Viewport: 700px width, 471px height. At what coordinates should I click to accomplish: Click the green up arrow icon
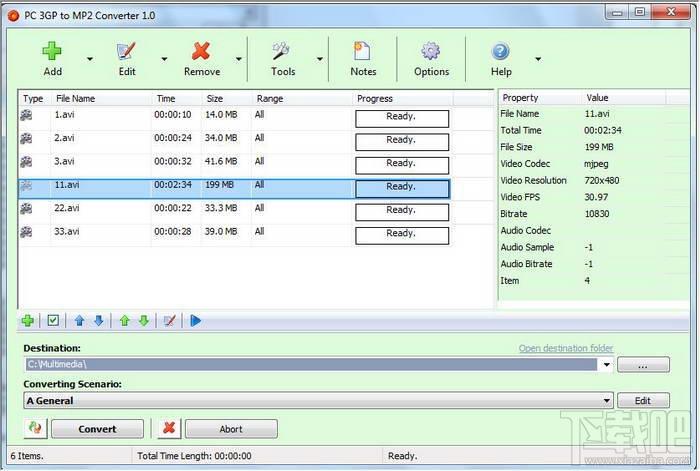pos(125,321)
